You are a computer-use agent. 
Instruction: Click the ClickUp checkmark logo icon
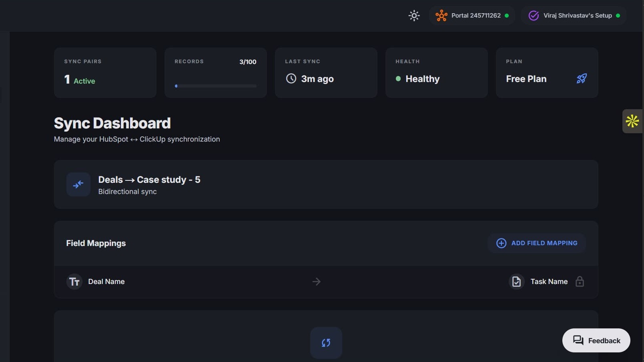(534, 16)
